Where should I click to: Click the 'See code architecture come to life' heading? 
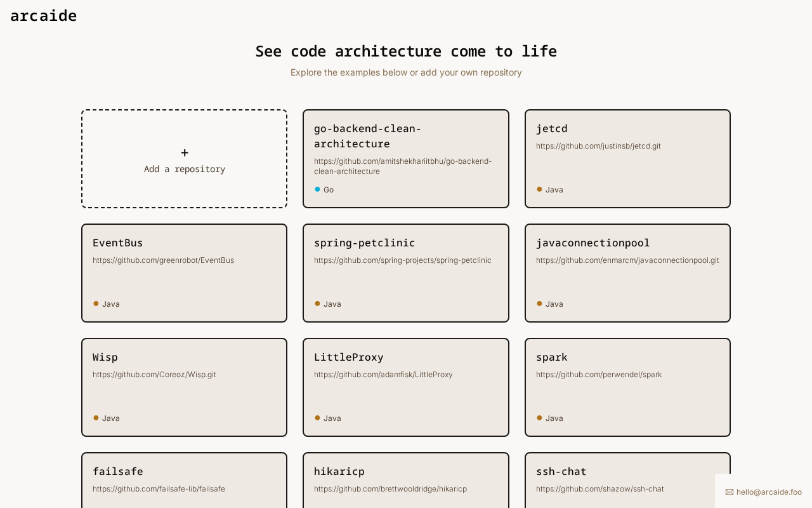click(x=406, y=51)
